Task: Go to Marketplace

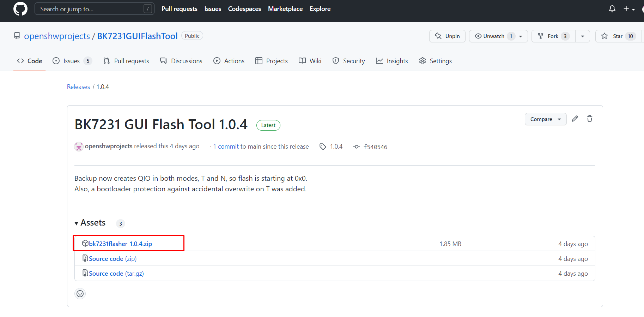Action: tap(285, 9)
